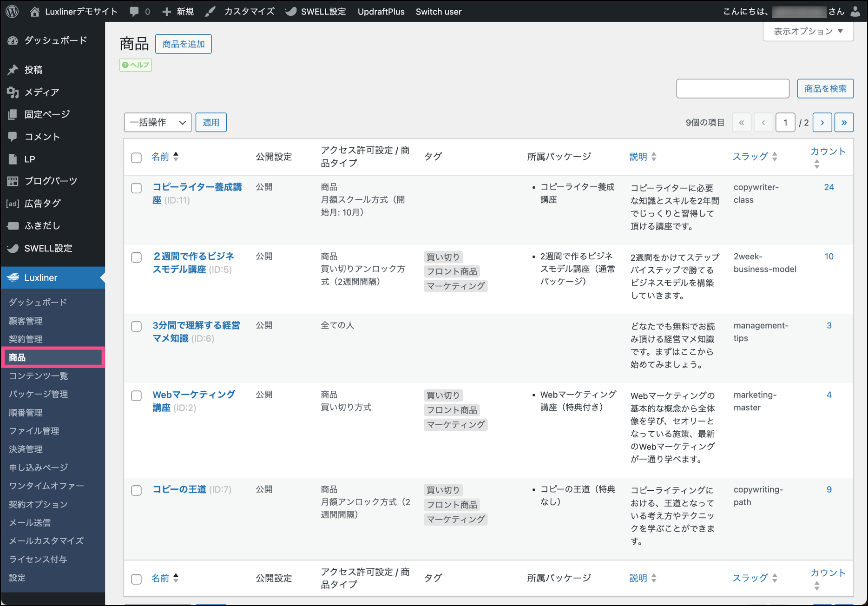Toggle the select-all checkbox in table header
This screenshot has width=868, height=606.
(x=136, y=158)
